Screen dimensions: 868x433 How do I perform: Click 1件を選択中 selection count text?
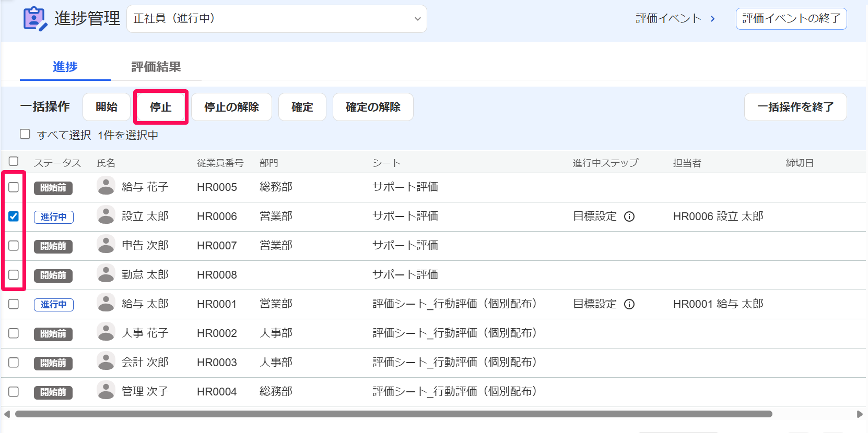coord(128,135)
